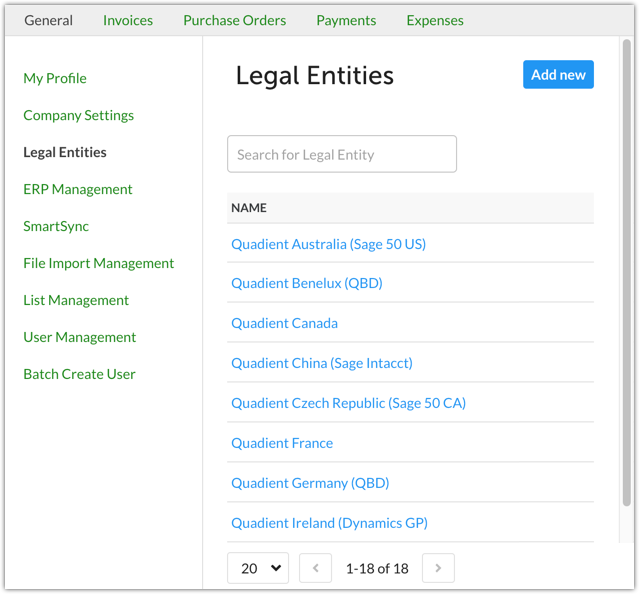Open My Profile in sidebar
The image size is (639, 594).
pyautogui.click(x=55, y=78)
